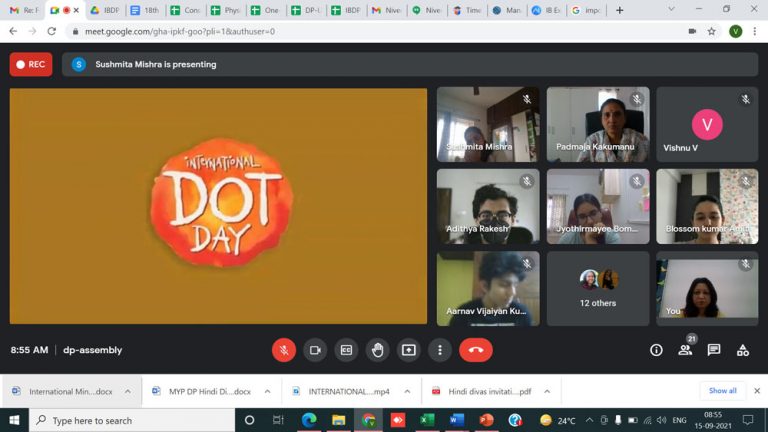The height and width of the screenshot is (432, 768).
Task: Open the Chrome profile avatar V
Action: click(735, 31)
